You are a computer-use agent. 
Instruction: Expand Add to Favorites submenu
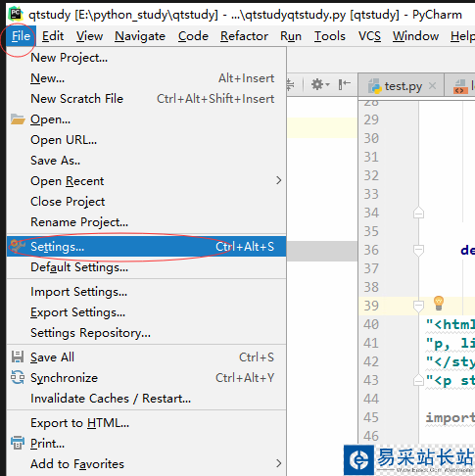point(146,464)
